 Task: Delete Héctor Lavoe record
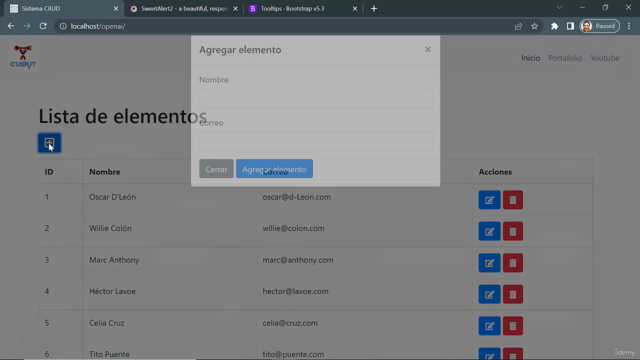pos(513,294)
